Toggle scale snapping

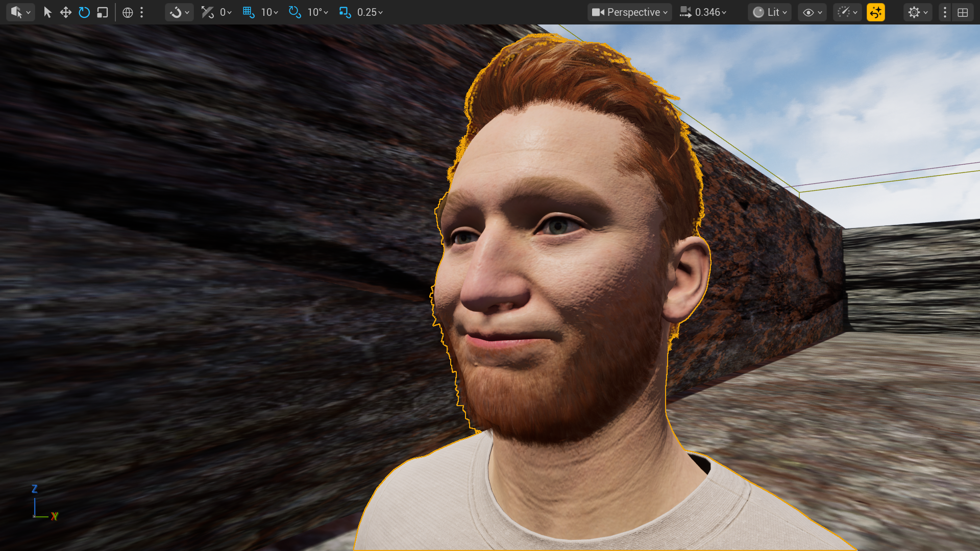pyautogui.click(x=345, y=12)
